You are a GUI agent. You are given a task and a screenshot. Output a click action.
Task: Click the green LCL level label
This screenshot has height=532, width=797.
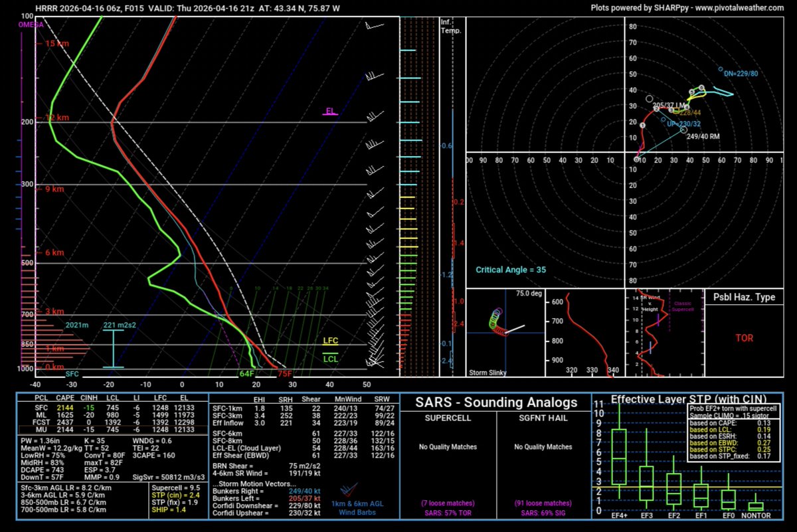click(x=330, y=359)
